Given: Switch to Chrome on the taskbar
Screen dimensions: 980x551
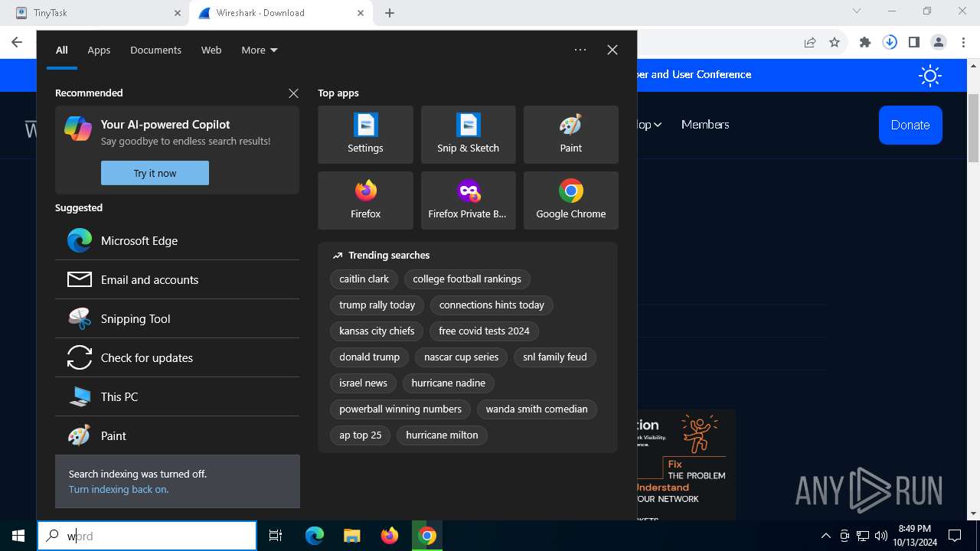Looking at the screenshot, I should (x=427, y=536).
